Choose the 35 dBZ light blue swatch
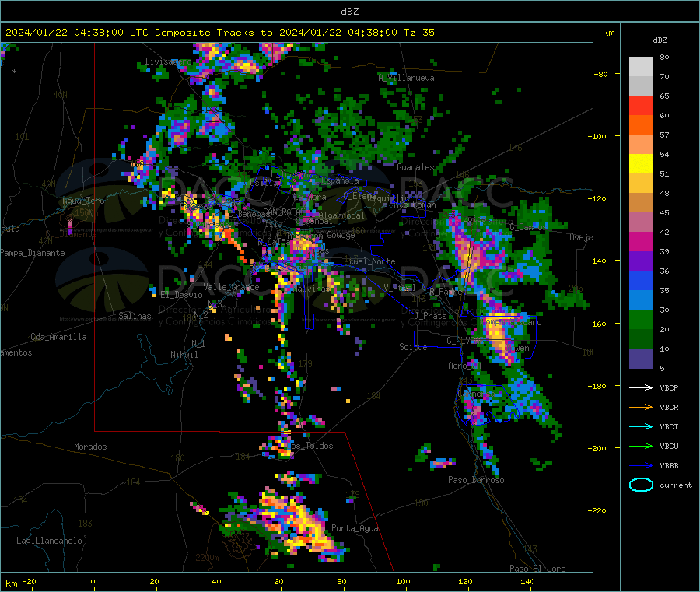Screen dimensions: 700x592 tap(641, 300)
